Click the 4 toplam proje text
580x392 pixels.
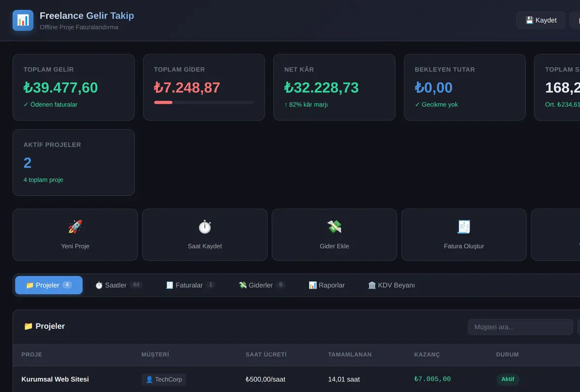click(x=43, y=180)
